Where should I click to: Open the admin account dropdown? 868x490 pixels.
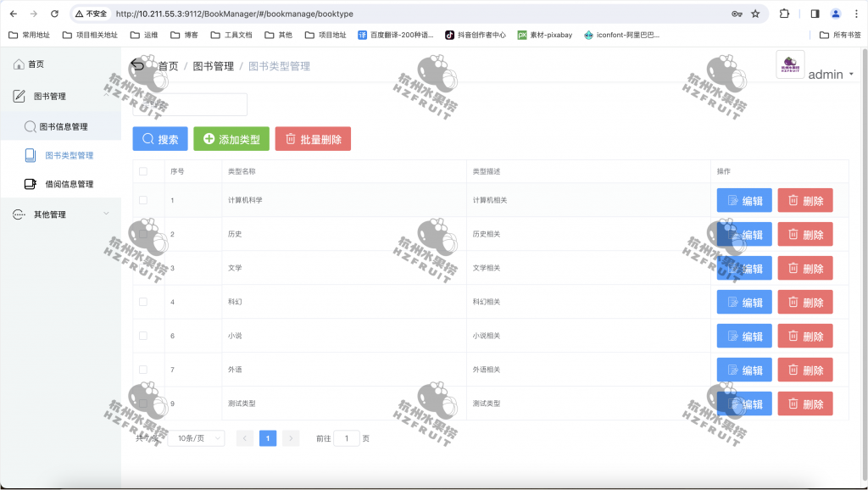(825, 74)
